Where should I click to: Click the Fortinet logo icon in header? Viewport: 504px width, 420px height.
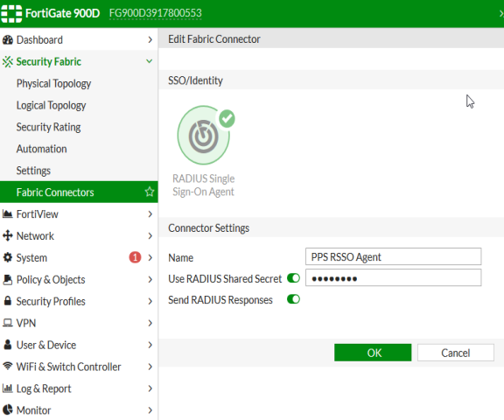coord(11,13)
